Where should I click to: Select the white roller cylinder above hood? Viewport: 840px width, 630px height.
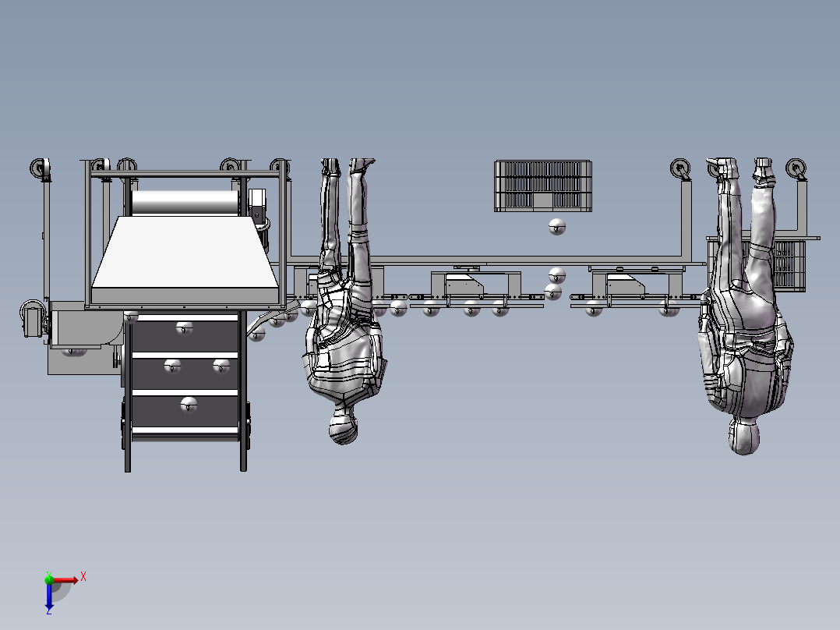pyautogui.click(x=185, y=203)
